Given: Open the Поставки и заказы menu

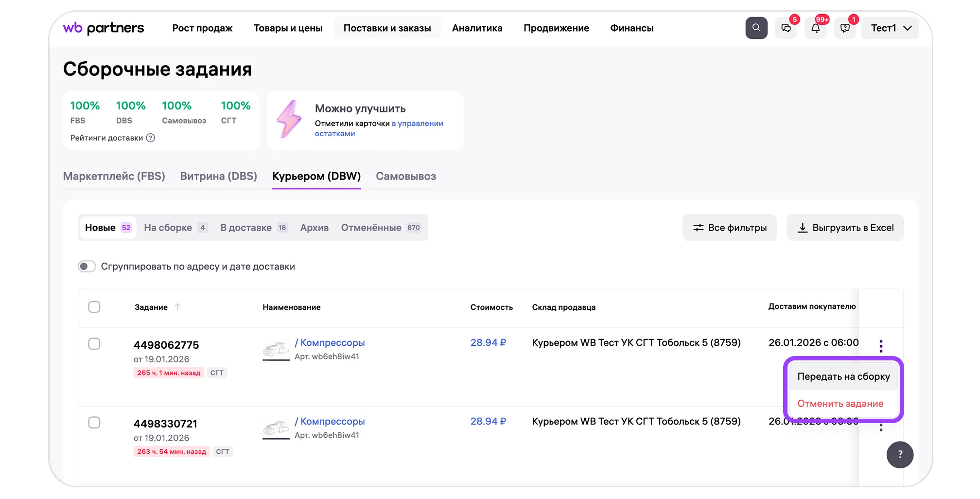Looking at the screenshot, I should [x=387, y=28].
